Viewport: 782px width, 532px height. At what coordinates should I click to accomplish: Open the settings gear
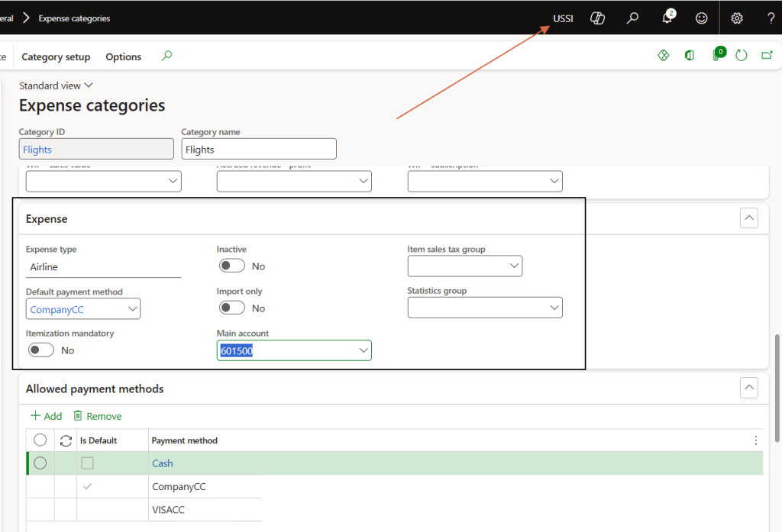pyautogui.click(x=737, y=18)
